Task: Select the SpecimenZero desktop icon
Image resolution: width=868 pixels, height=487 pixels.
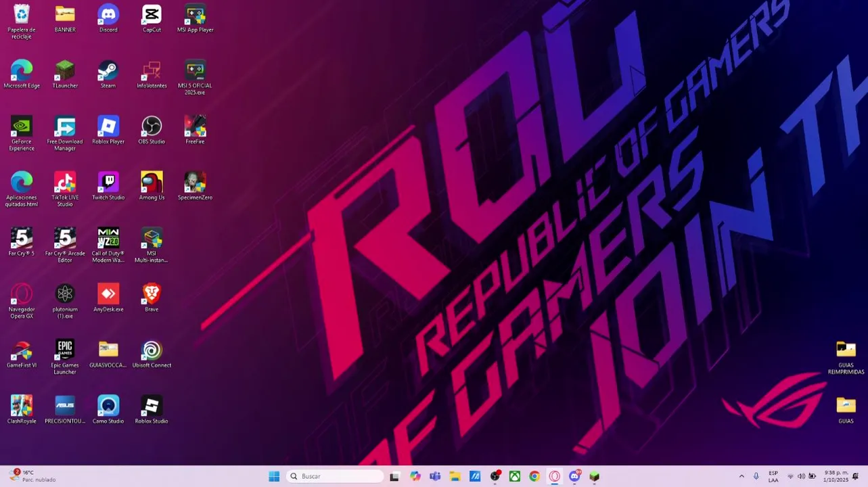Action: point(195,186)
